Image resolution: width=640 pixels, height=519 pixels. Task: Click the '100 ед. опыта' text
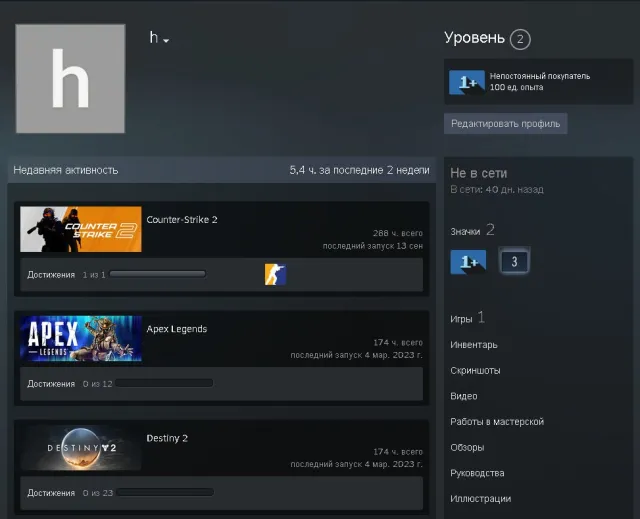516,87
